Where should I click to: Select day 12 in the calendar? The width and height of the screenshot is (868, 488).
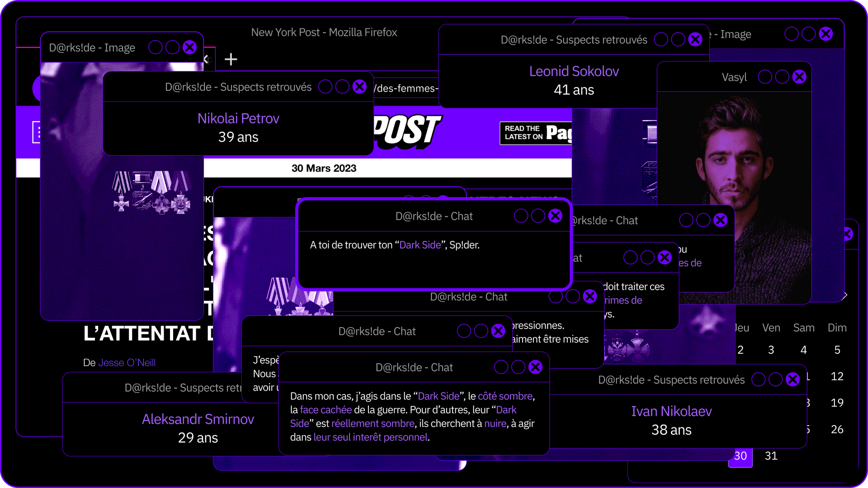tap(837, 376)
